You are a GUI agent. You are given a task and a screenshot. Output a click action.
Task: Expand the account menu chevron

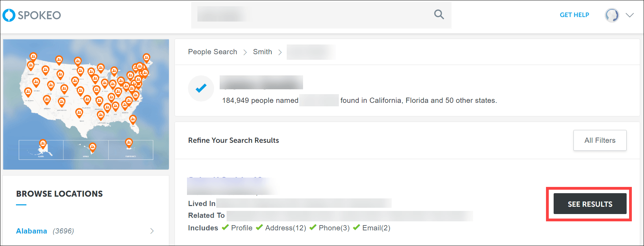(x=630, y=15)
